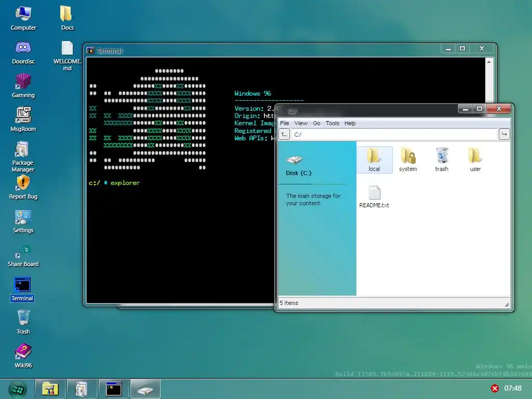Open the Settings desktop shortcut
The width and height of the screenshot is (532, 399).
tap(23, 221)
